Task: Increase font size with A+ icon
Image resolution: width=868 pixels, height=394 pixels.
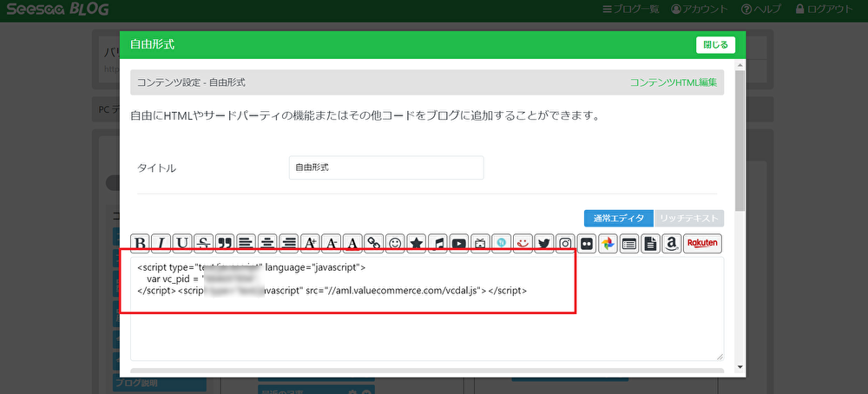Action: pyautogui.click(x=311, y=243)
